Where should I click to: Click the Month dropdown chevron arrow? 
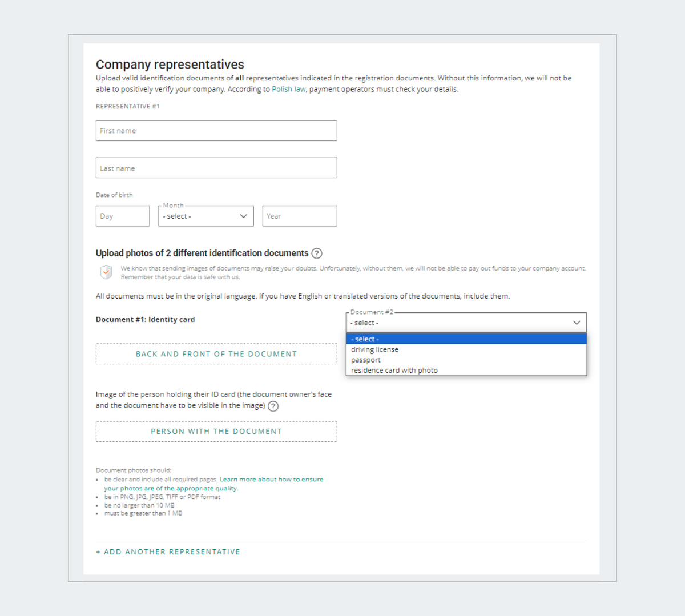click(244, 216)
